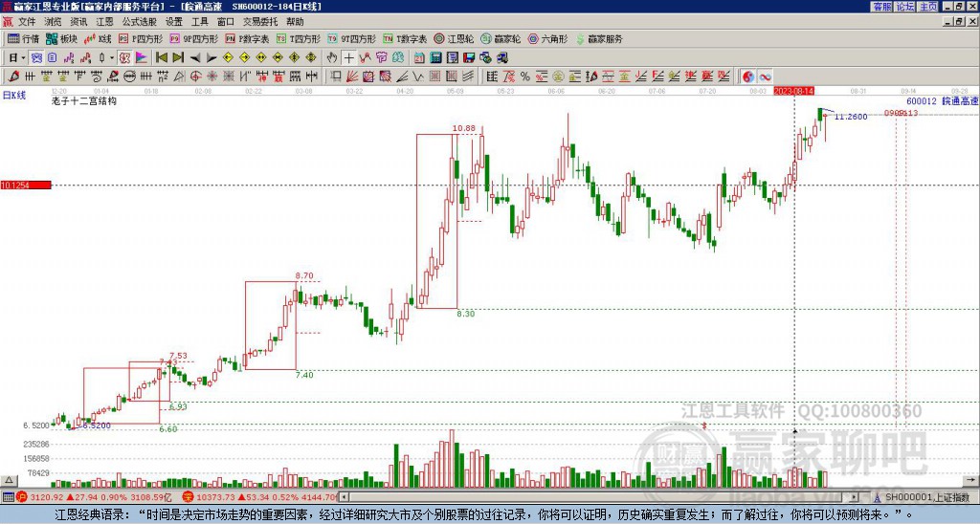The width and height of the screenshot is (980, 524).
Task: Jump to first bar with green skip-start arrow
Action: pyautogui.click(x=161, y=57)
